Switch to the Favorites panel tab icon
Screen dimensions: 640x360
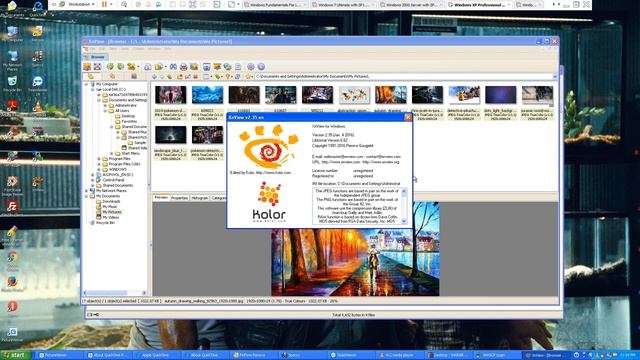(112, 76)
